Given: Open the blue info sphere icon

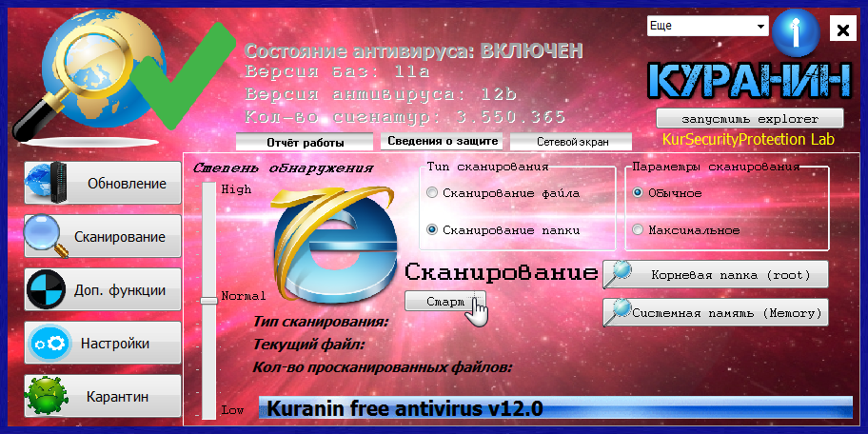Looking at the screenshot, I should point(795,32).
